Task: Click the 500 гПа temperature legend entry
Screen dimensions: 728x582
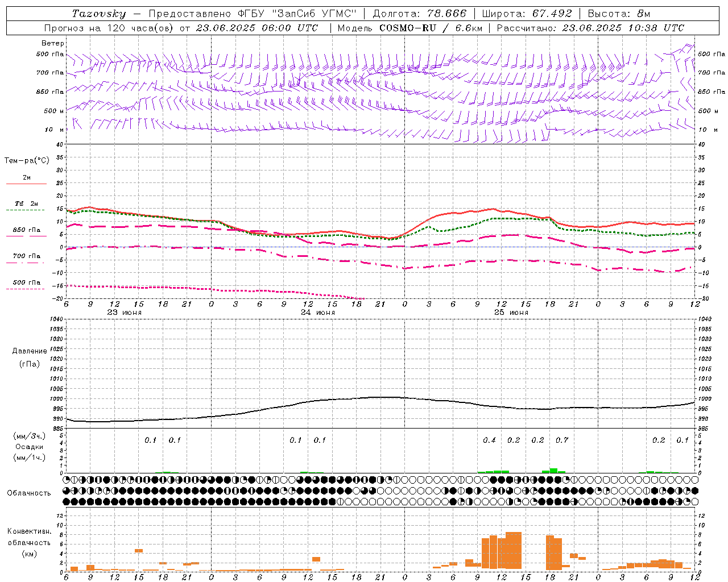Action: 26,282
